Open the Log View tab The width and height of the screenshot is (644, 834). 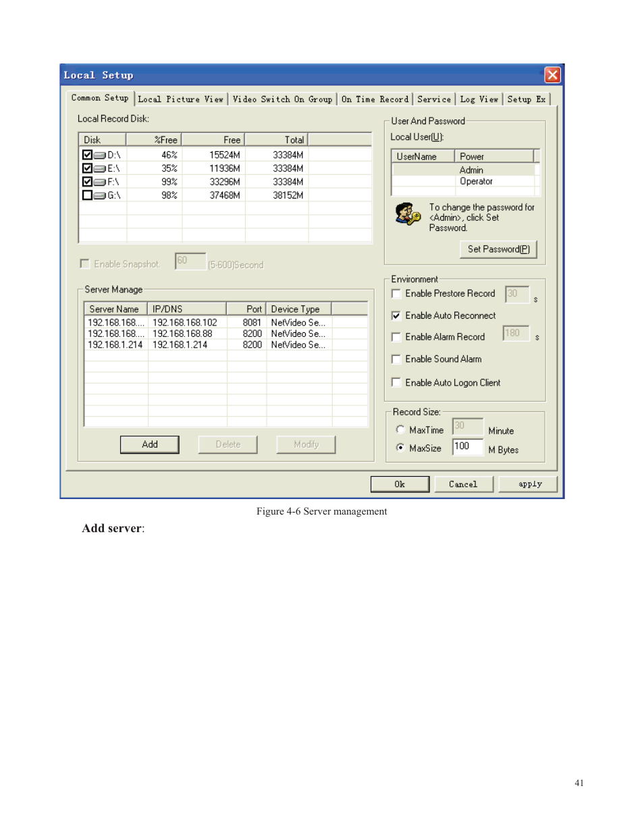[x=479, y=99]
